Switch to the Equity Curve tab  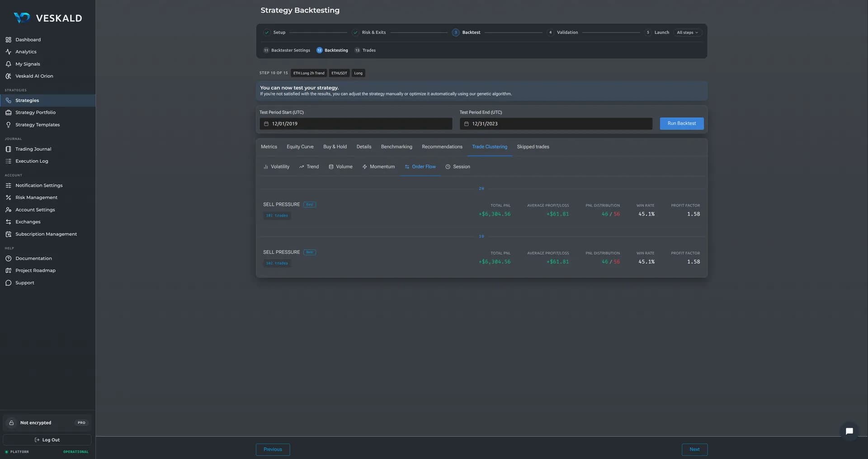300,147
